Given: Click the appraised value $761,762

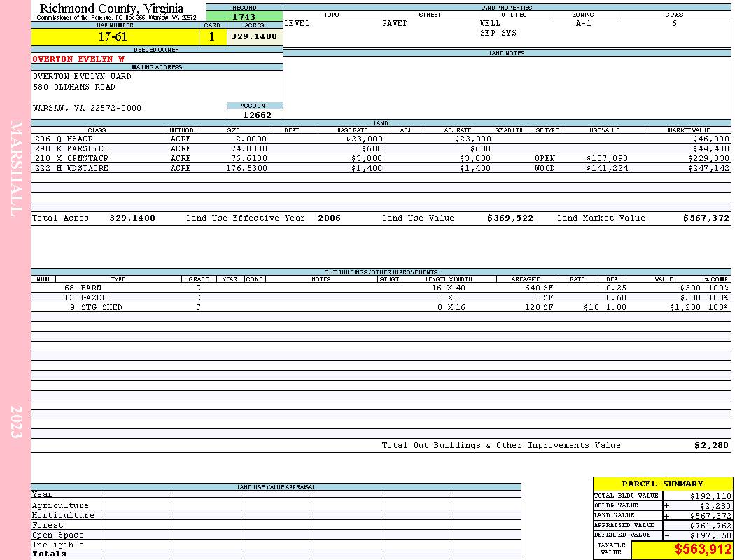Looking at the screenshot, I should tap(710, 526).
